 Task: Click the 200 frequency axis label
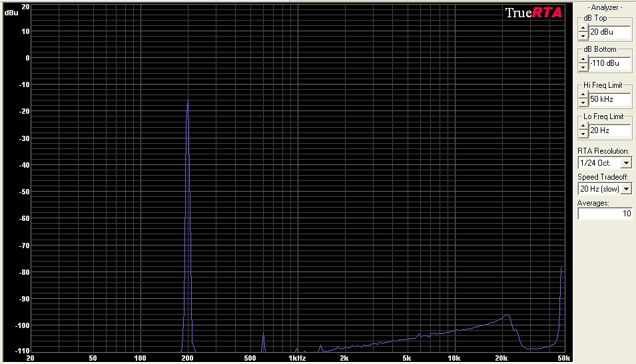pyautogui.click(x=187, y=358)
